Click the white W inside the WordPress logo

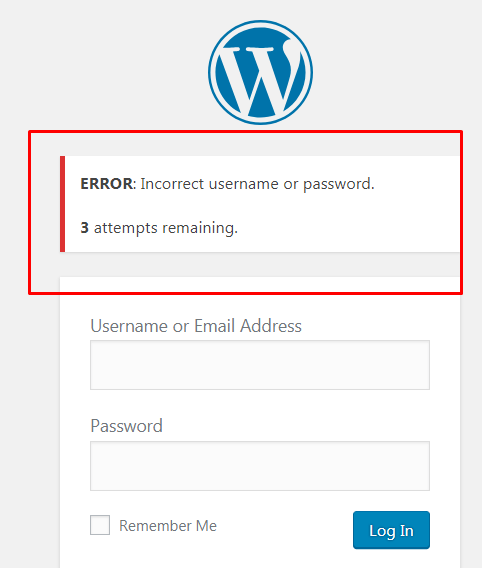click(260, 78)
